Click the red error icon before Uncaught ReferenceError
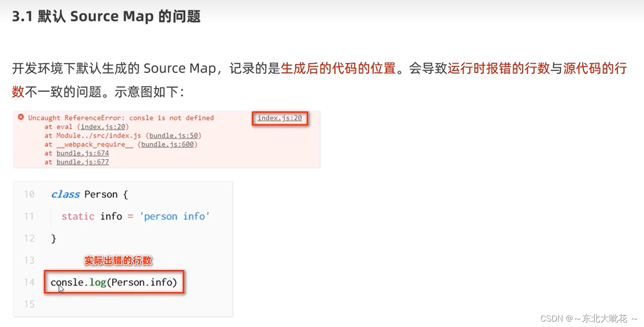Image resolution: width=644 pixels, height=327 pixels. point(21,117)
